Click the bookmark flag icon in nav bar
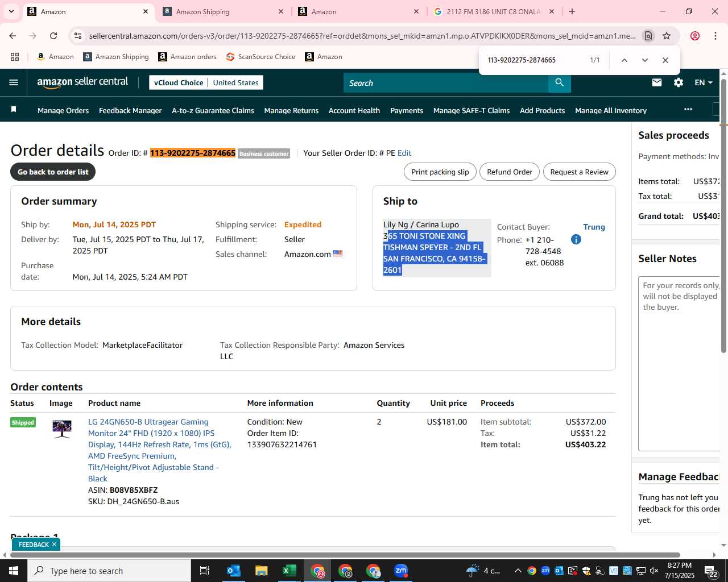The image size is (728, 582). coord(14,110)
